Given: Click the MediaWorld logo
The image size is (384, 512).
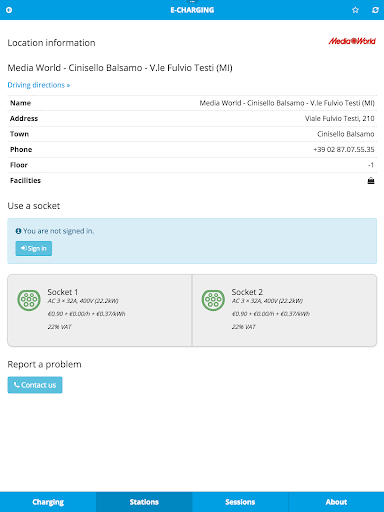Looking at the screenshot, I should point(352,41).
